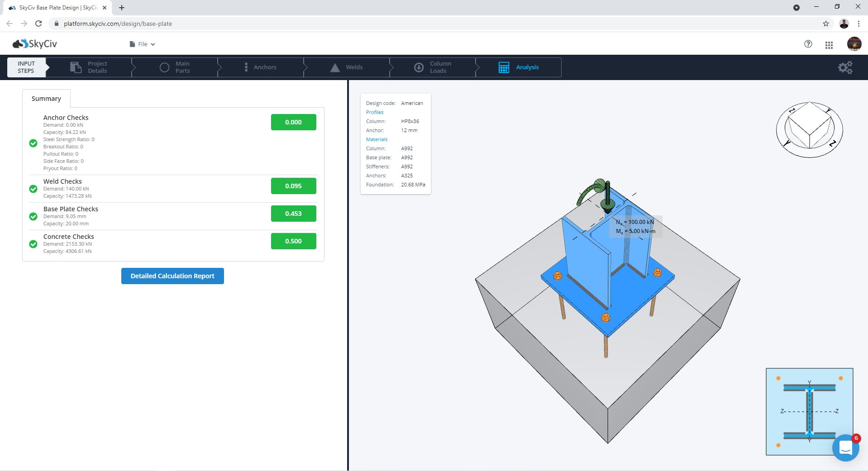
Task: Bookmark this page with star icon
Action: point(825,24)
